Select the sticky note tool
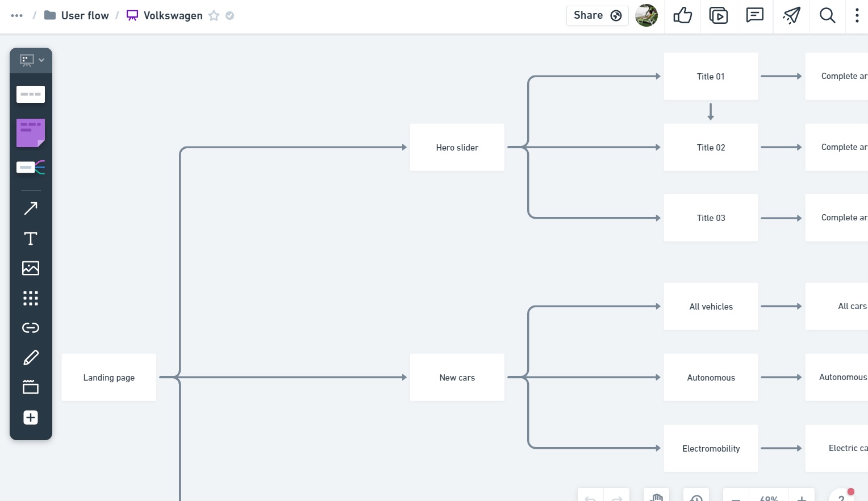This screenshot has width=868, height=501. coord(31,133)
